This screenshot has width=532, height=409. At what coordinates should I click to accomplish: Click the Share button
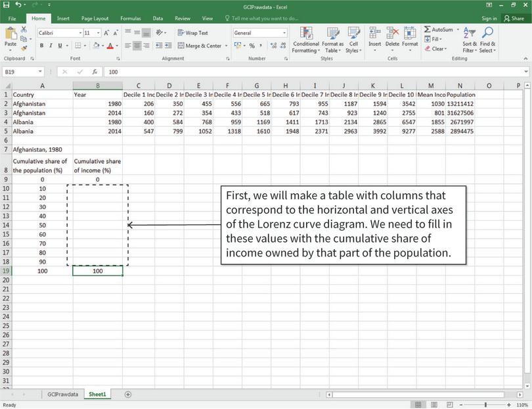[516, 18]
